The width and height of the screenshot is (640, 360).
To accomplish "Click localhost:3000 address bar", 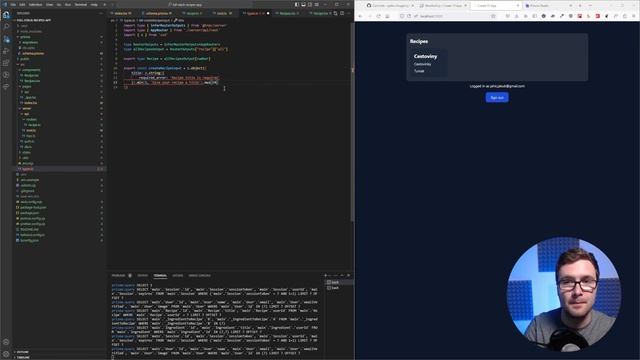I will (x=447, y=16).
